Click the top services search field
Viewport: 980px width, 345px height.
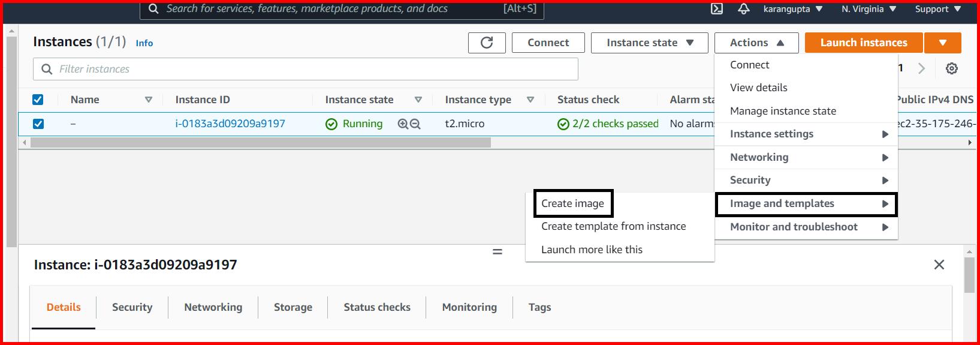pos(342,9)
